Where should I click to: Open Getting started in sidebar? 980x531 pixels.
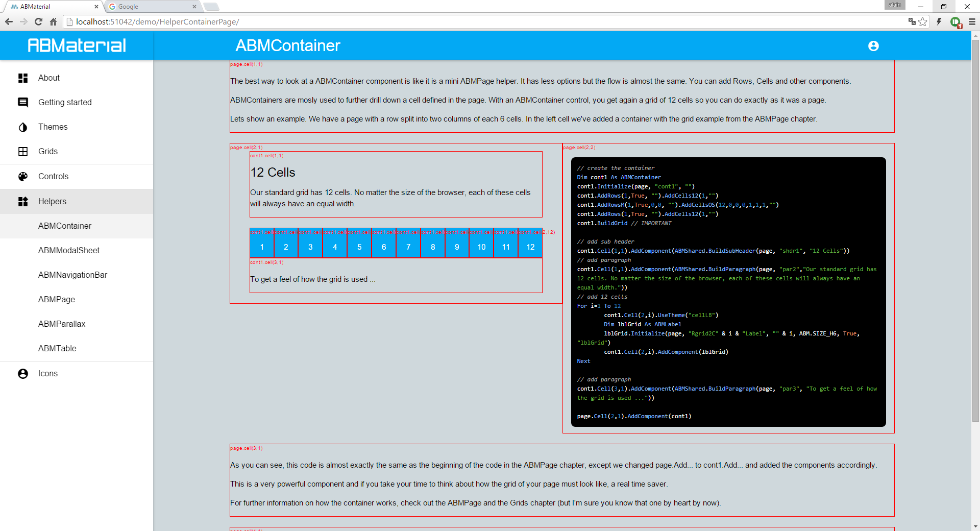pyautogui.click(x=77, y=103)
